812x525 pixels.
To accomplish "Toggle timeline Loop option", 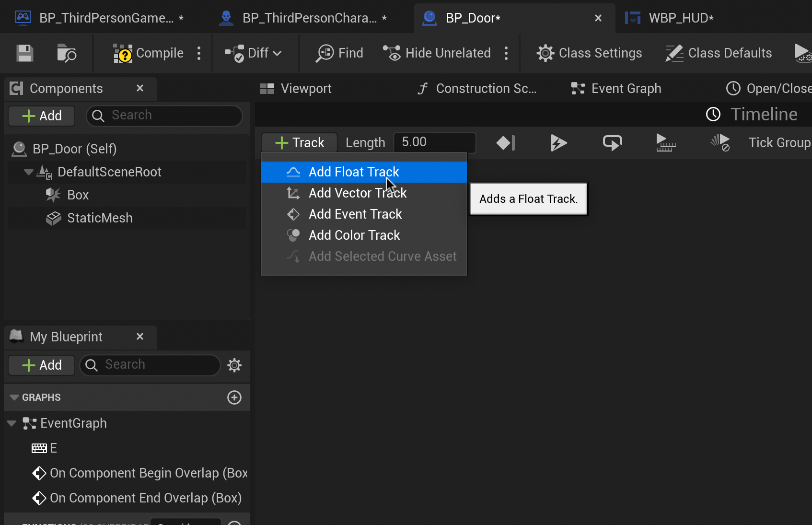I will [612, 143].
